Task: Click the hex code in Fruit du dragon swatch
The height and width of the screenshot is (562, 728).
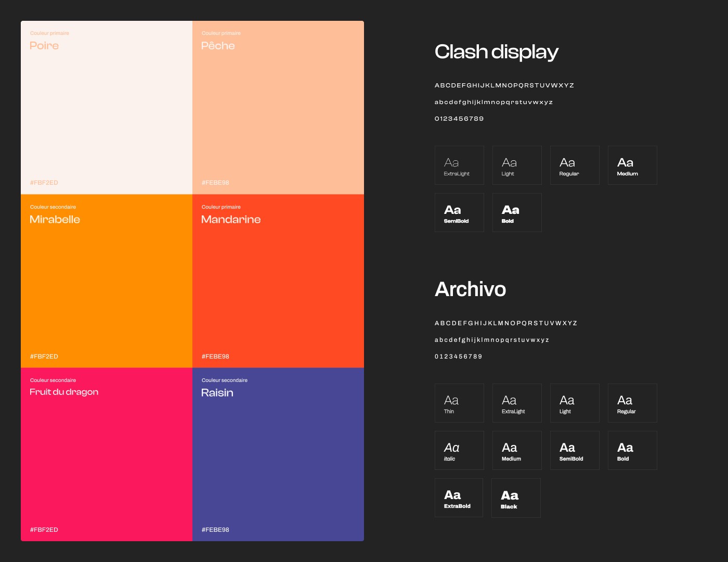Action: [44, 530]
